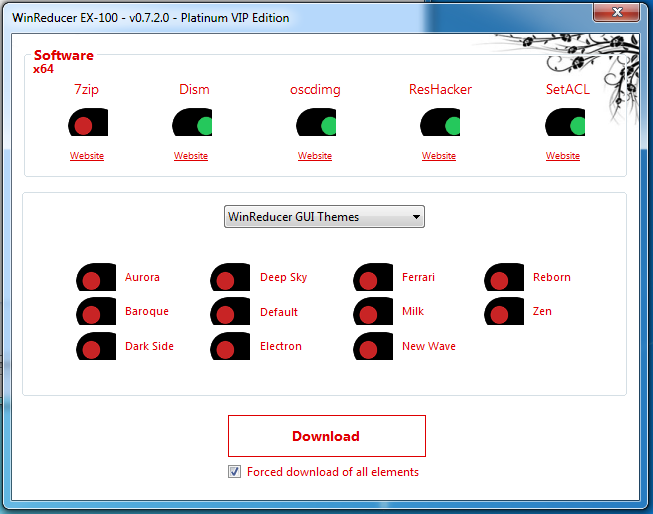Enable the Default theme switch
This screenshot has width=653, height=514.
(x=230, y=311)
